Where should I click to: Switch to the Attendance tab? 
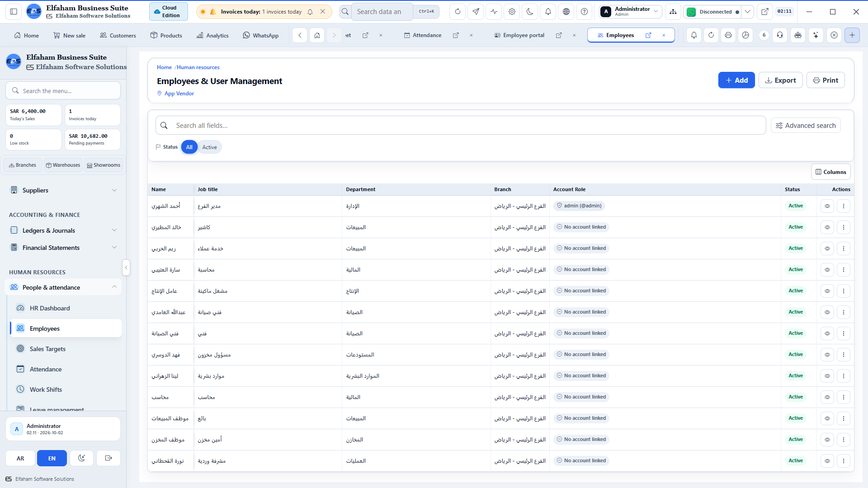(427, 35)
